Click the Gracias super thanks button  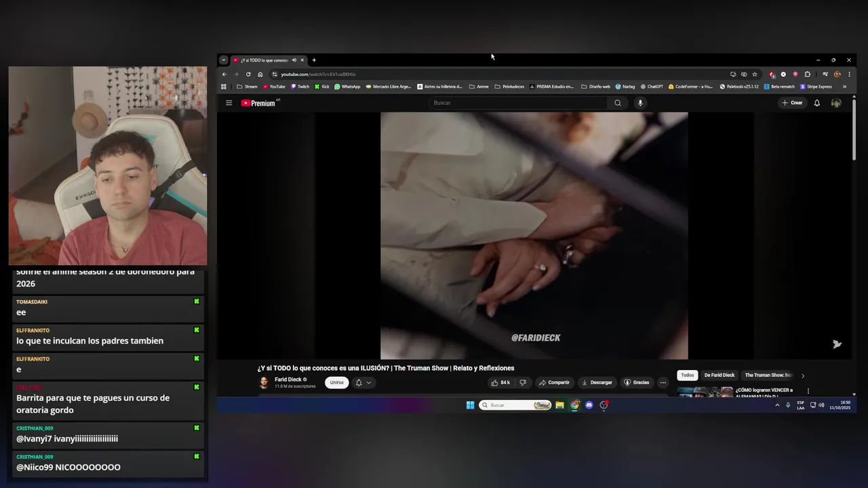pyautogui.click(x=637, y=383)
